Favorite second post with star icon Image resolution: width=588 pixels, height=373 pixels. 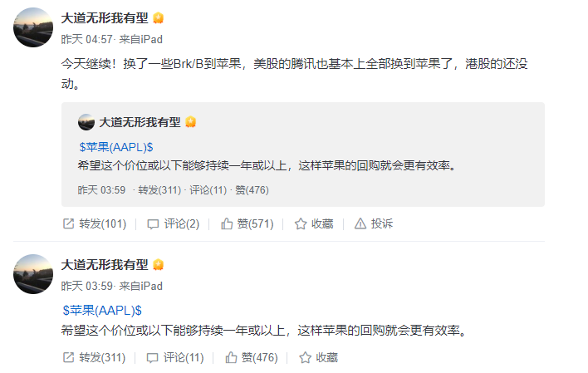[x=305, y=357]
